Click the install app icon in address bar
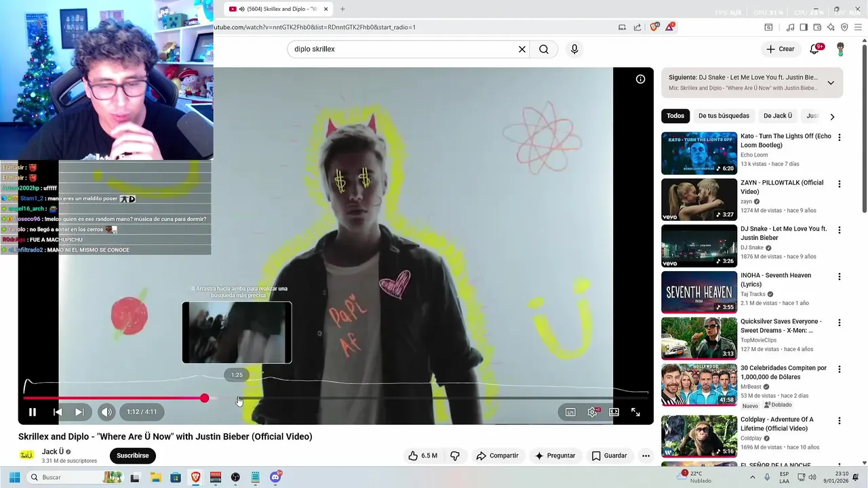 622,27
